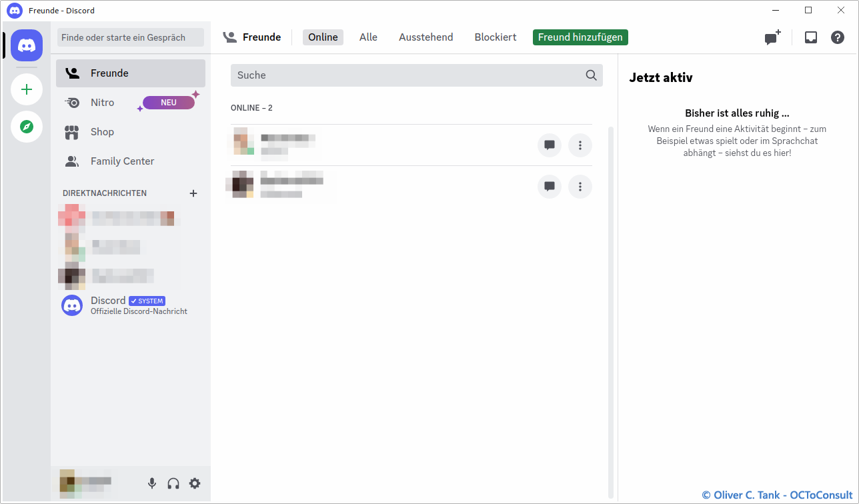Switch to the Online tab
The image size is (859, 504).
(x=323, y=37)
